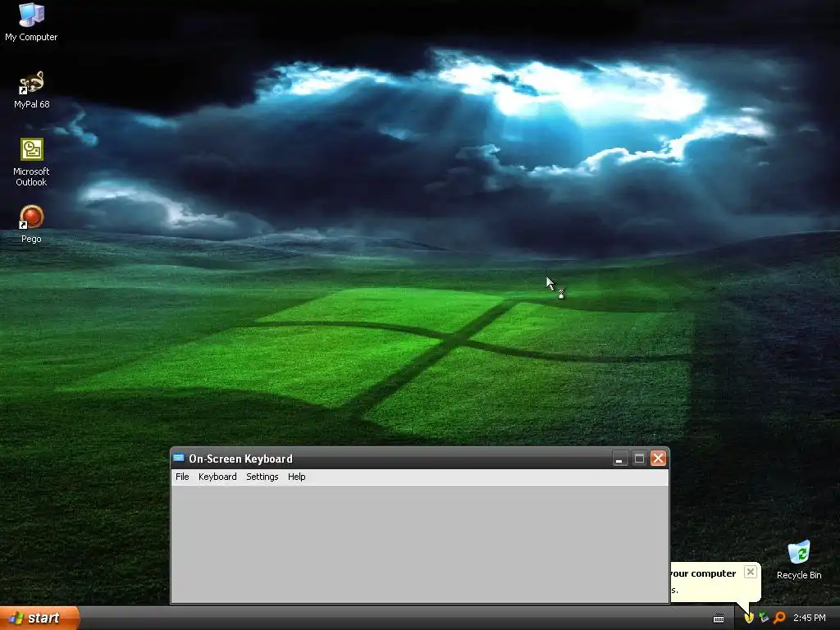Viewport: 840px width, 630px height.
Task: Open the Keyboard menu
Action: tap(217, 477)
